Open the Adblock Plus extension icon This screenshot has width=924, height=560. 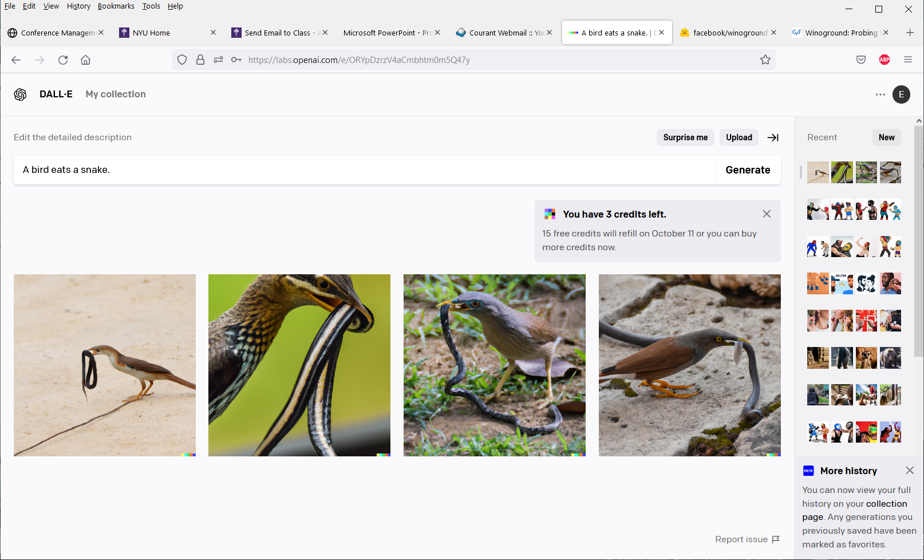(x=884, y=60)
